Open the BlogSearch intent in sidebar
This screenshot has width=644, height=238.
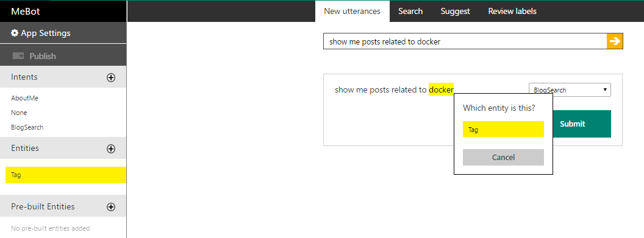point(27,127)
